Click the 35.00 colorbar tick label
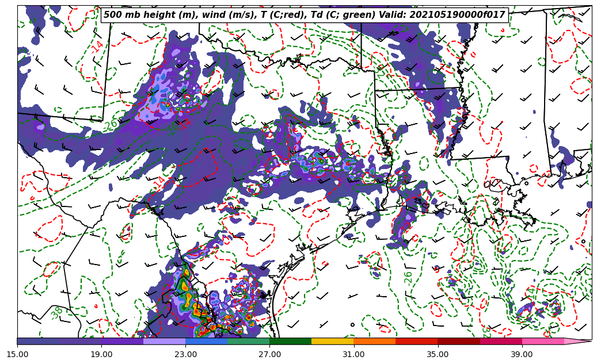This screenshot has width=597, height=364. click(x=438, y=354)
